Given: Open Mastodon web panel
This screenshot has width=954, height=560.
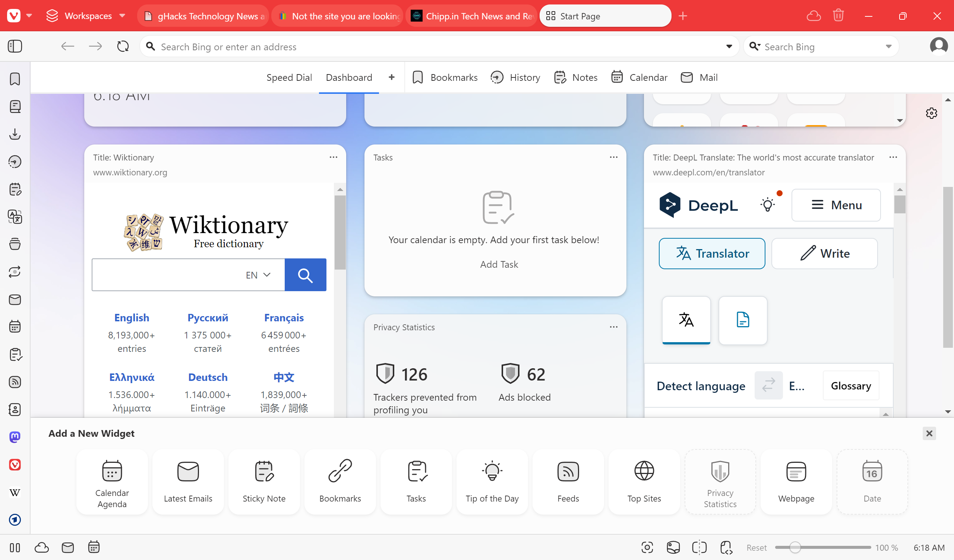Looking at the screenshot, I should click(15, 437).
